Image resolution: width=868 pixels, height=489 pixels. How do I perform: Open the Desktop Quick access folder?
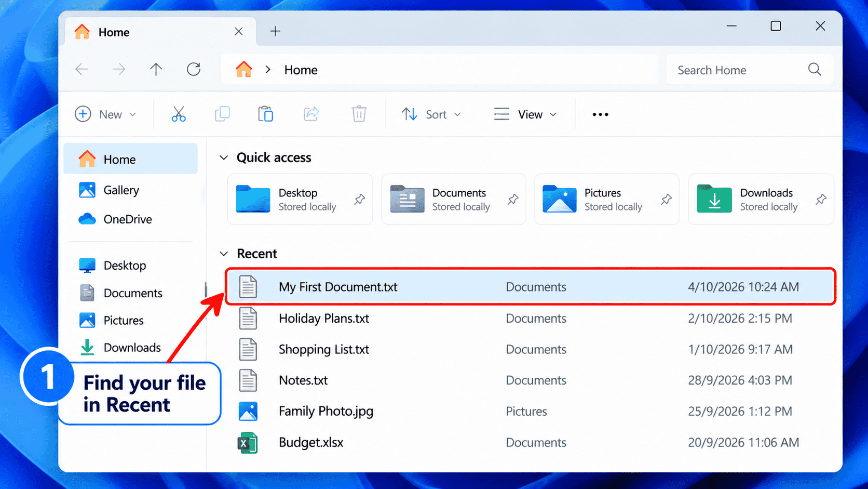(x=300, y=200)
